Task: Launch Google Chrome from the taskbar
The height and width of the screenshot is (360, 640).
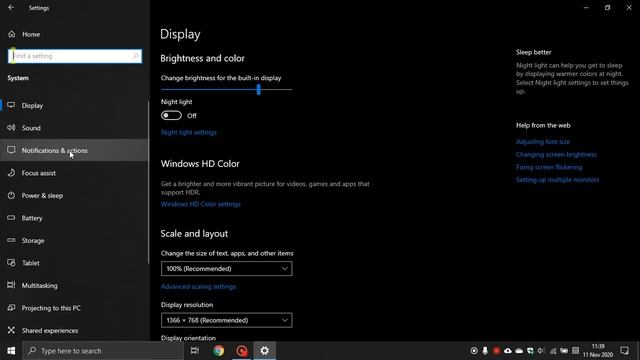Action: pos(218,351)
